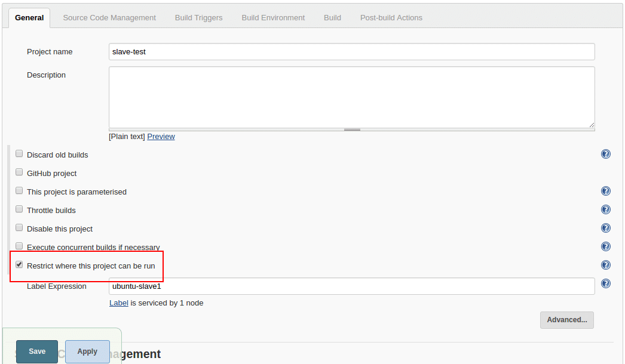Open help for GitHub project
625x364 pixels.
click(x=605, y=172)
